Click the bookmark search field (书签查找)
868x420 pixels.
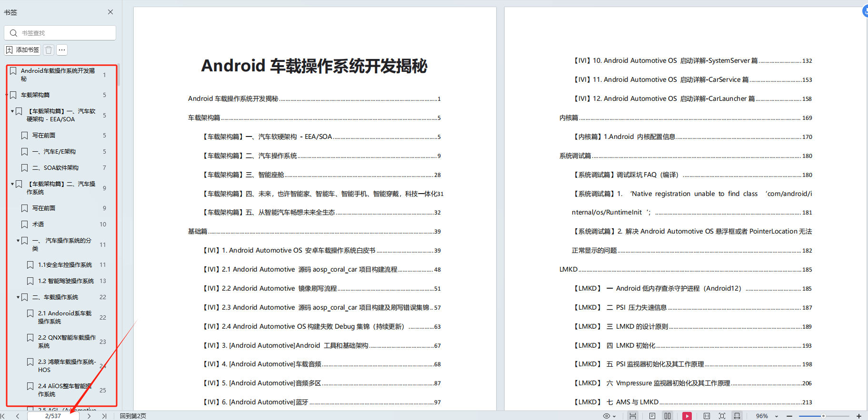pyautogui.click(x=60, y=33)
